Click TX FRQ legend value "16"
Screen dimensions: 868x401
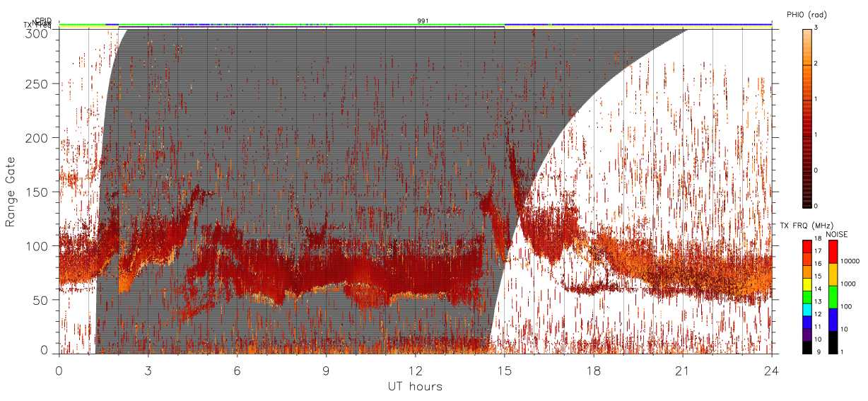818,265
